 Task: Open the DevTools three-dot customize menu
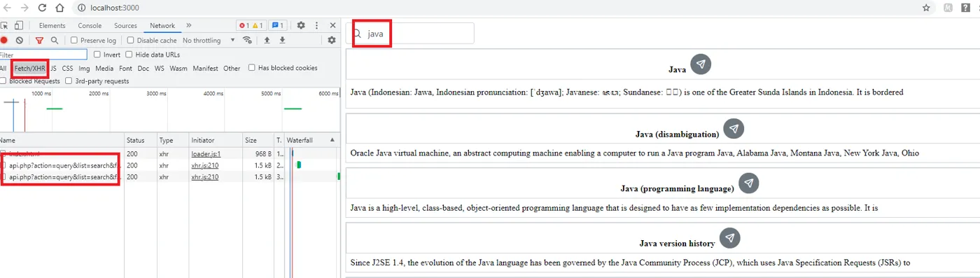[x=316, y=25]
